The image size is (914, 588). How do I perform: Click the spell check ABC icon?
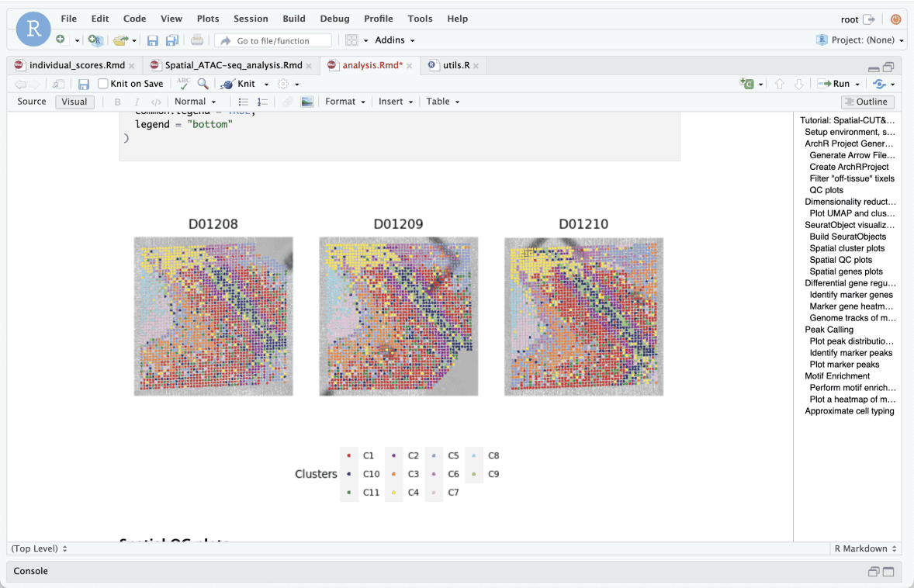183,84
